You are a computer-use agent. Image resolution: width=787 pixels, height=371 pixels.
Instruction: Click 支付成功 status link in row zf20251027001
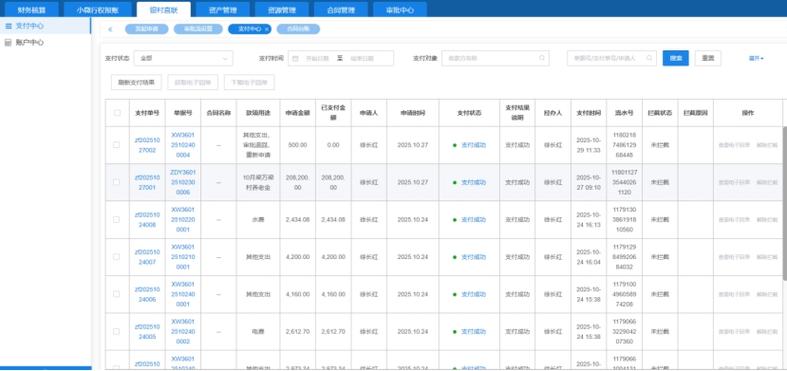pos(473,182)
